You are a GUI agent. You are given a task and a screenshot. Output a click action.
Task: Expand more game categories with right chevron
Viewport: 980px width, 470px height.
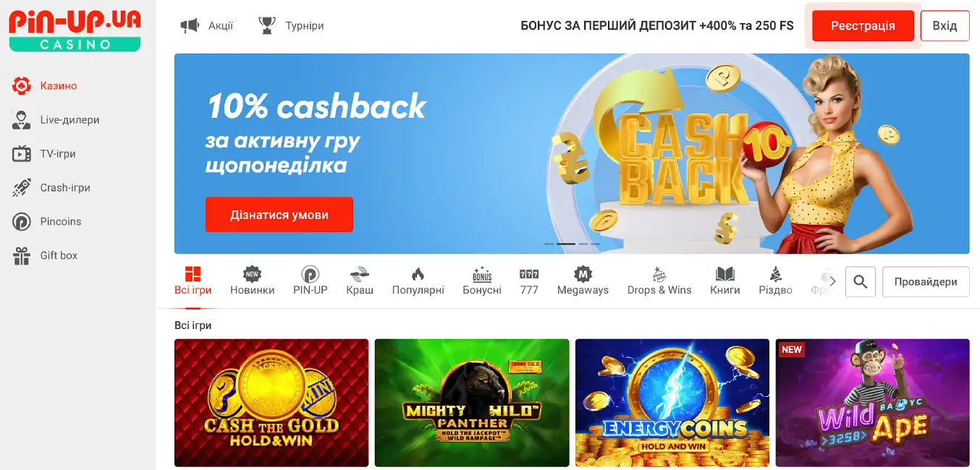(832, 281)
